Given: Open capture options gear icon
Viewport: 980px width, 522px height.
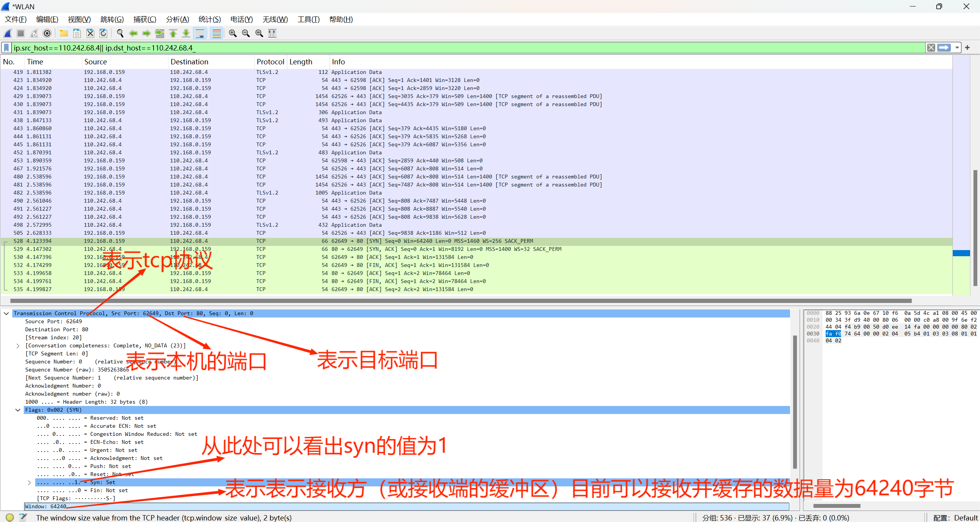Looking at the screenshot, I should tap(47, 33).
